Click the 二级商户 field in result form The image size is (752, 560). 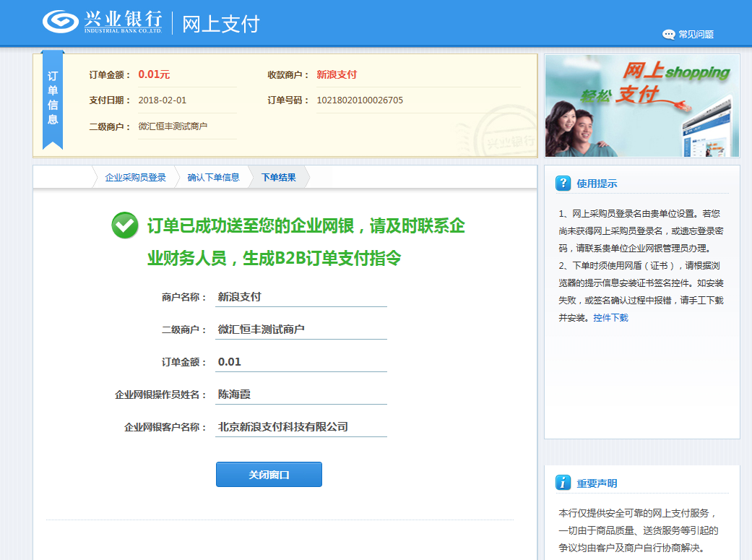(301, 329)
